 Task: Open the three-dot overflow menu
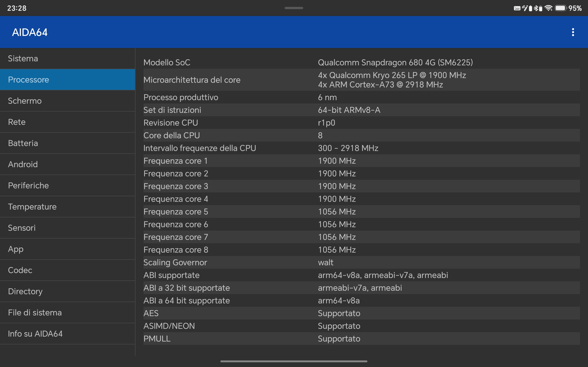[x=573, y=32]
